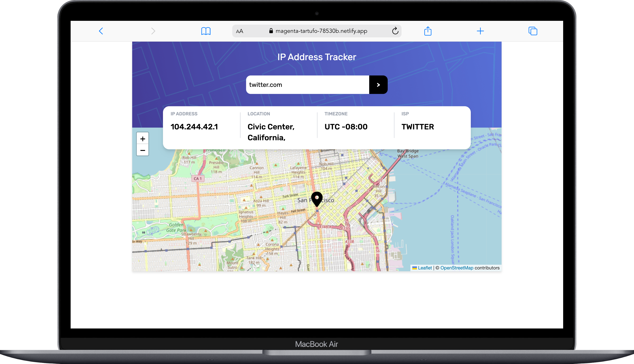Show the tab overview icon
634x364 pixels.
tap(533, 31)
